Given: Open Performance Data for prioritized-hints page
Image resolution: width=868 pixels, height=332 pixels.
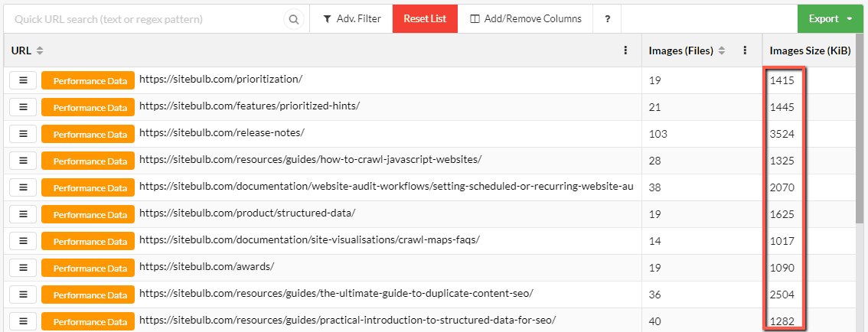Looking at the screenshot, I should (88, 107).
